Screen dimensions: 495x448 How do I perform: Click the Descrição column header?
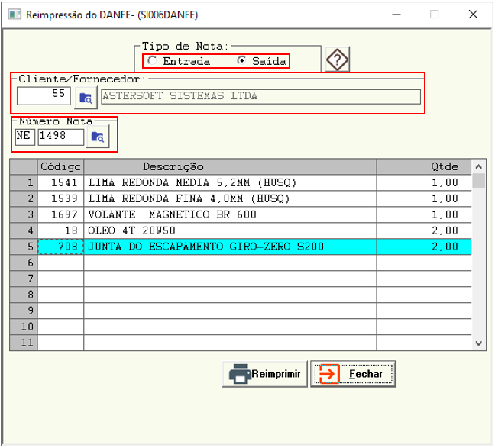(230, 166)
